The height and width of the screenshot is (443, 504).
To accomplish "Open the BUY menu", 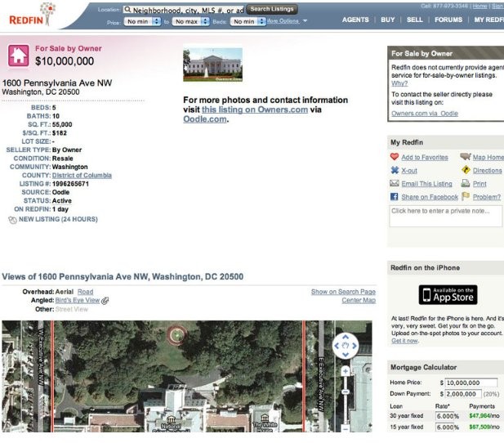I will 388,20.
